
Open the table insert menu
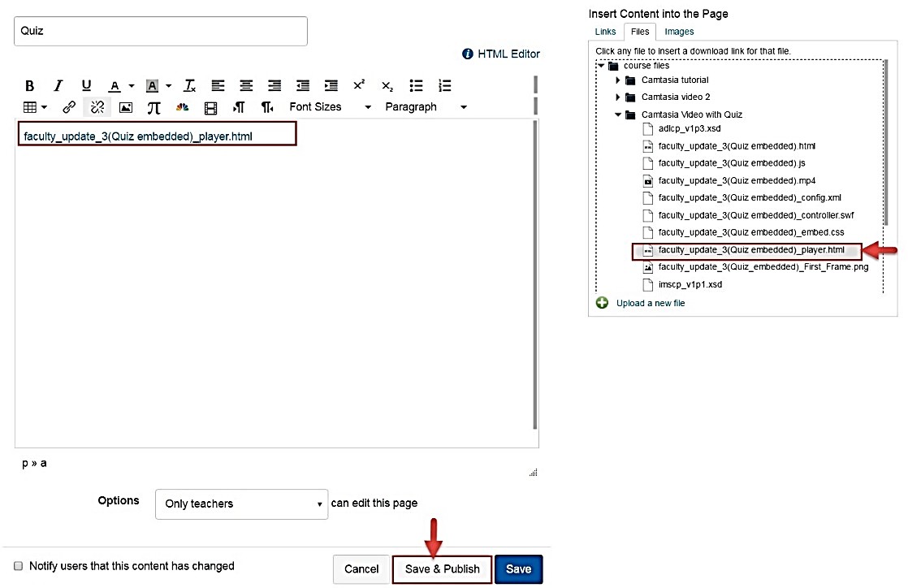click(x=35, y=107)
